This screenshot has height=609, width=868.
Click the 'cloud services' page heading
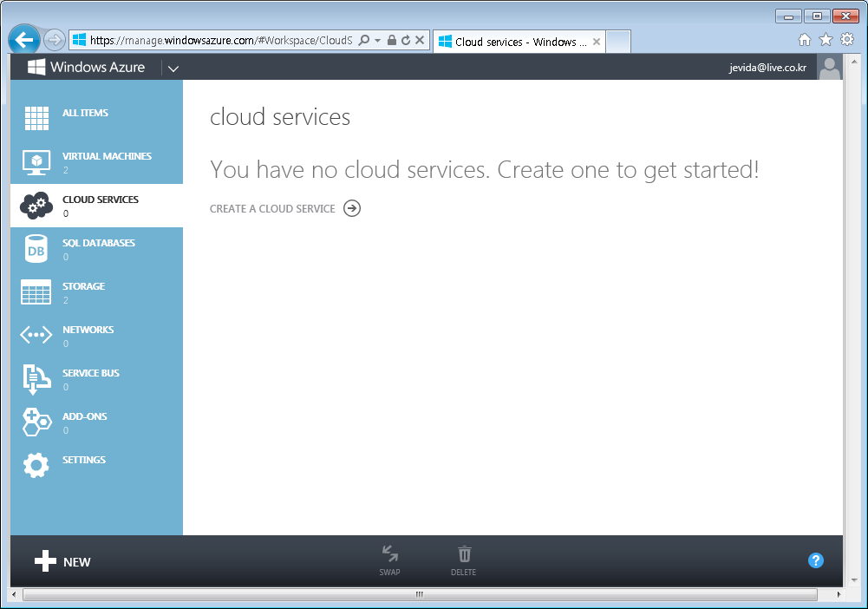(x=279, y=117)
